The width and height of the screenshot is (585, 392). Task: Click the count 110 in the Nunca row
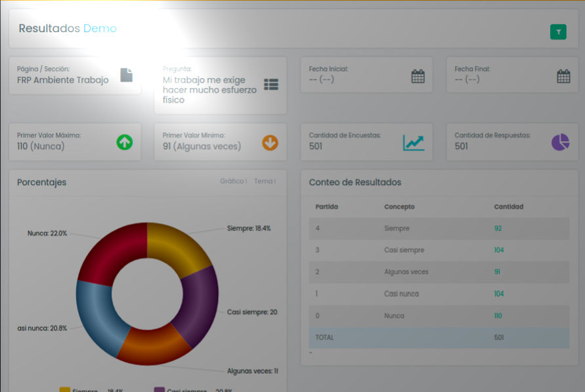(498, 316)
